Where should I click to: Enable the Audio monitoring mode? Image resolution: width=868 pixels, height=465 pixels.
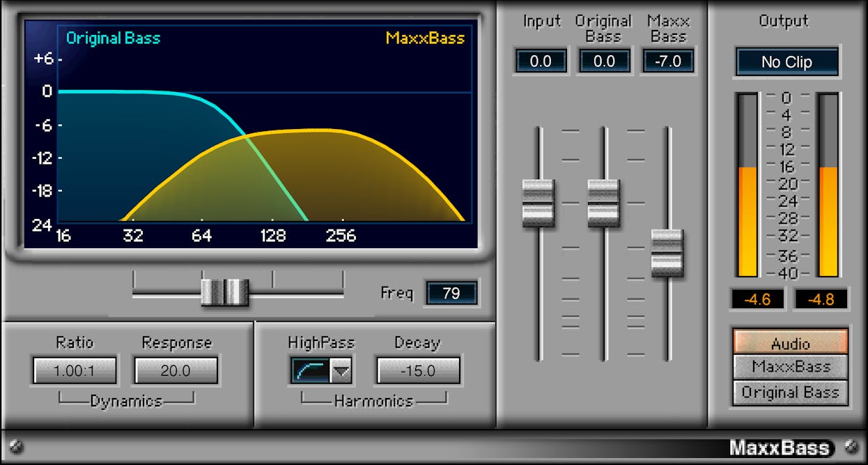click(x=789, y=343)
